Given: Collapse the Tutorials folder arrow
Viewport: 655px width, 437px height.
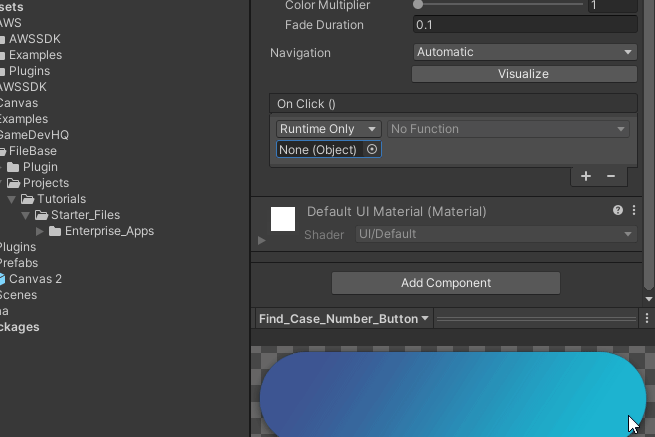Looking at the screenshot, I should point(12,199).
